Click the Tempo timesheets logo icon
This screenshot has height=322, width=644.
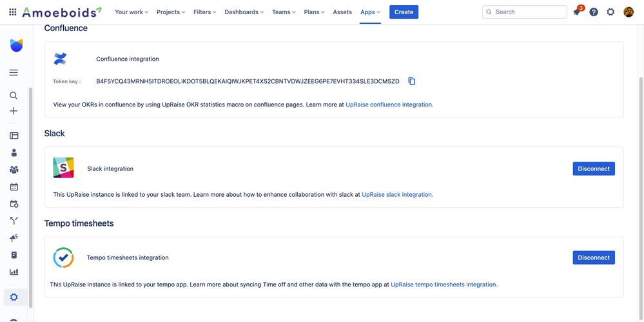point(63,257)
